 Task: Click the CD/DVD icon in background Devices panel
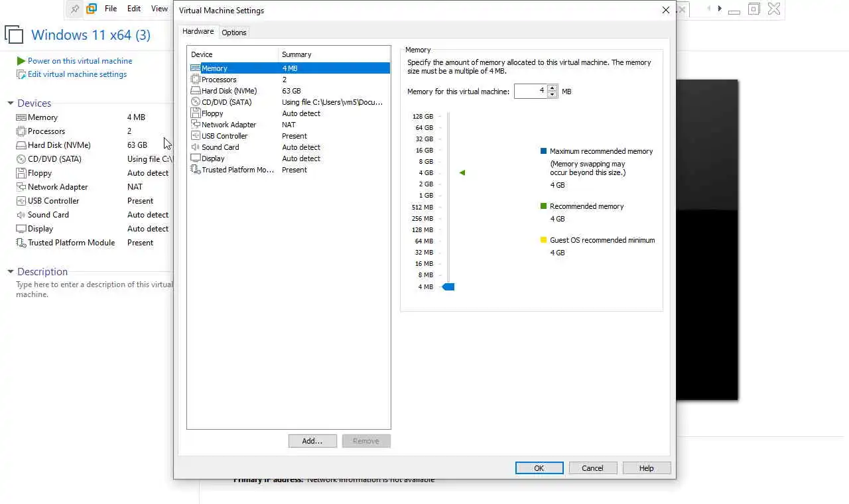[21, 159]
